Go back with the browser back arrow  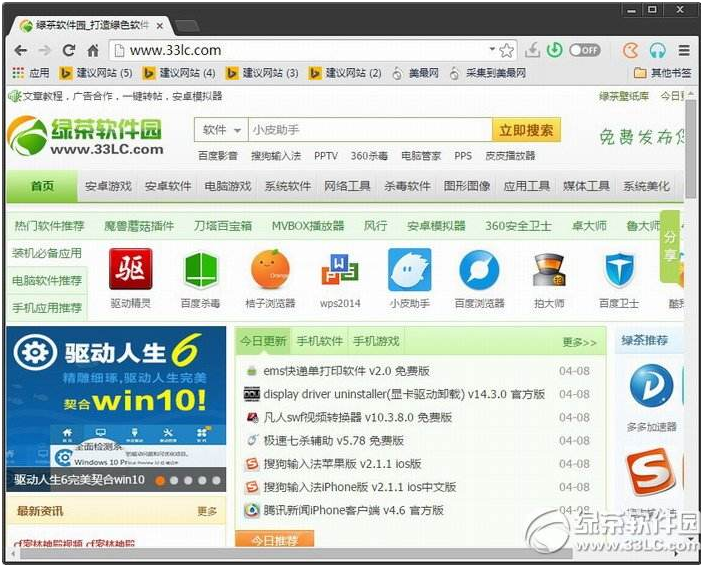[20, 51]
